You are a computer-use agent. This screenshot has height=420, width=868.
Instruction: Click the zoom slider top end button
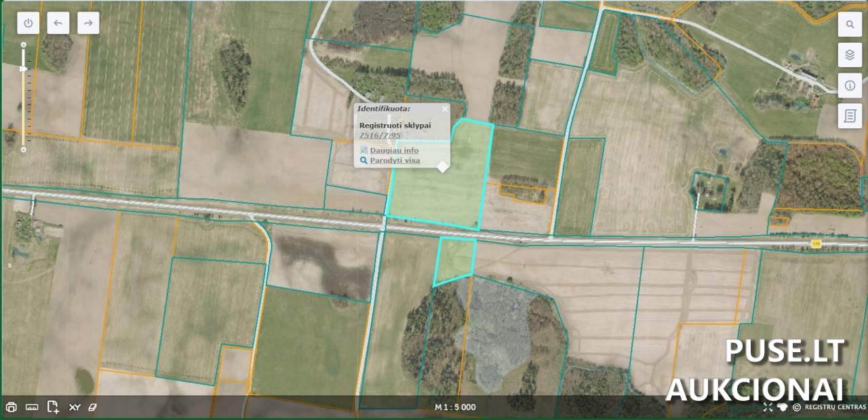coord(24,45)
